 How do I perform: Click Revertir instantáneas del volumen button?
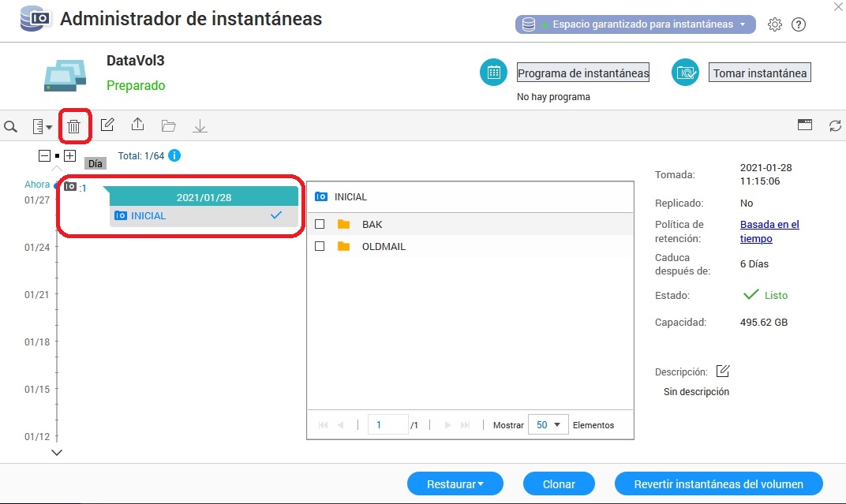coord(718,483)
